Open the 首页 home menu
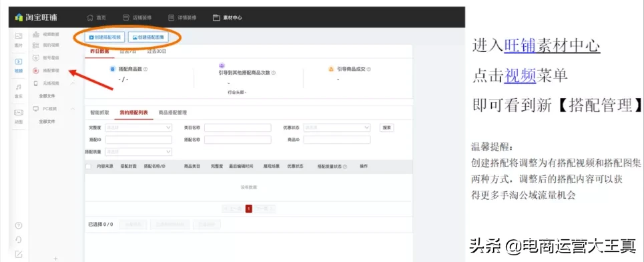The height and width of the screenshot is (262, 644). pyautogui.click(x=97, y=17)
